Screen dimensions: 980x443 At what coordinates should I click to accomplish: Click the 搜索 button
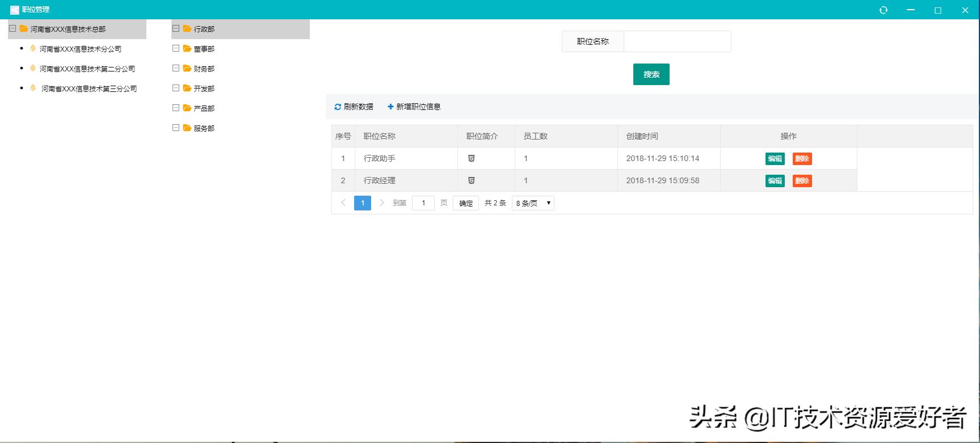(x=651, y=74)
